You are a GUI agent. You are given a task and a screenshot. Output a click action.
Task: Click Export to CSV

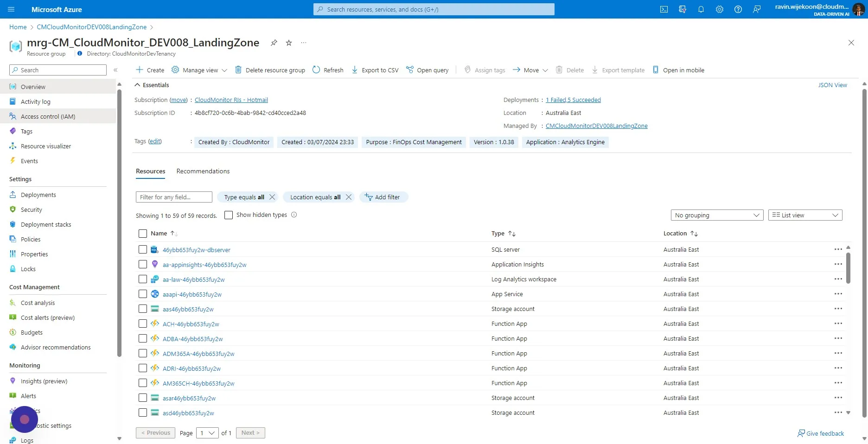click(375, 70)
